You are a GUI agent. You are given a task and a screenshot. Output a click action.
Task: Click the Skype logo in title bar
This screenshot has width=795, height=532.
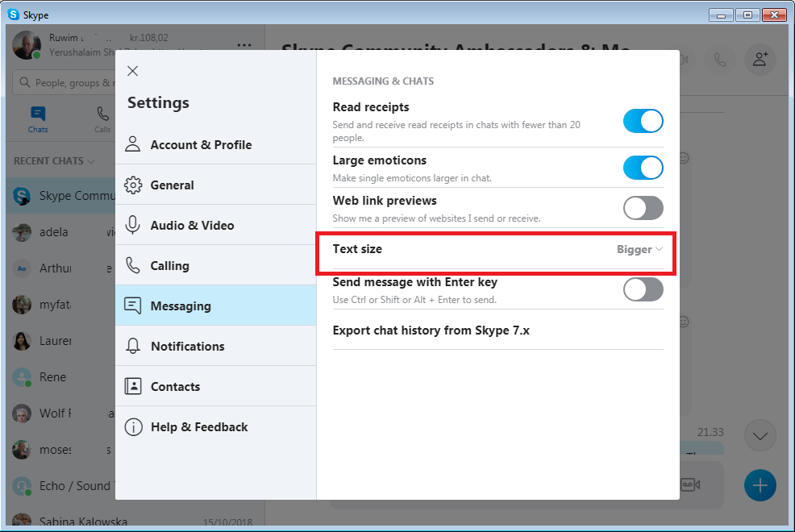[14, 15]
